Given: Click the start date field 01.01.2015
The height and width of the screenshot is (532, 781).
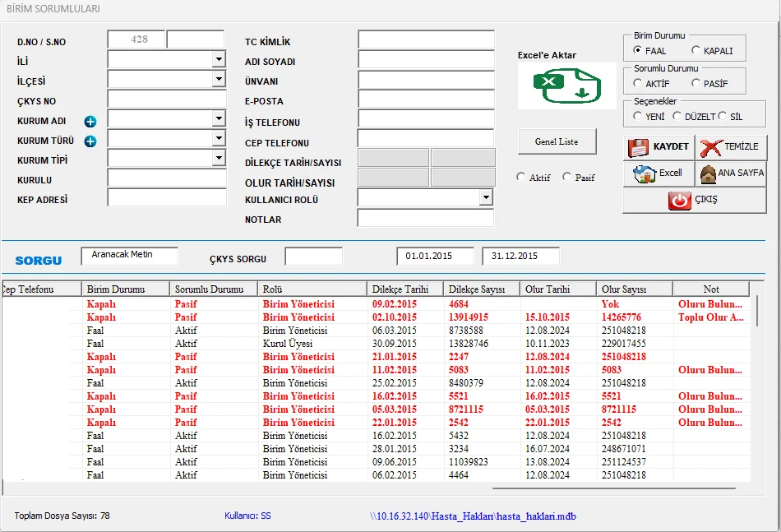Looking at the screenshot, I should tap(436, 257).
